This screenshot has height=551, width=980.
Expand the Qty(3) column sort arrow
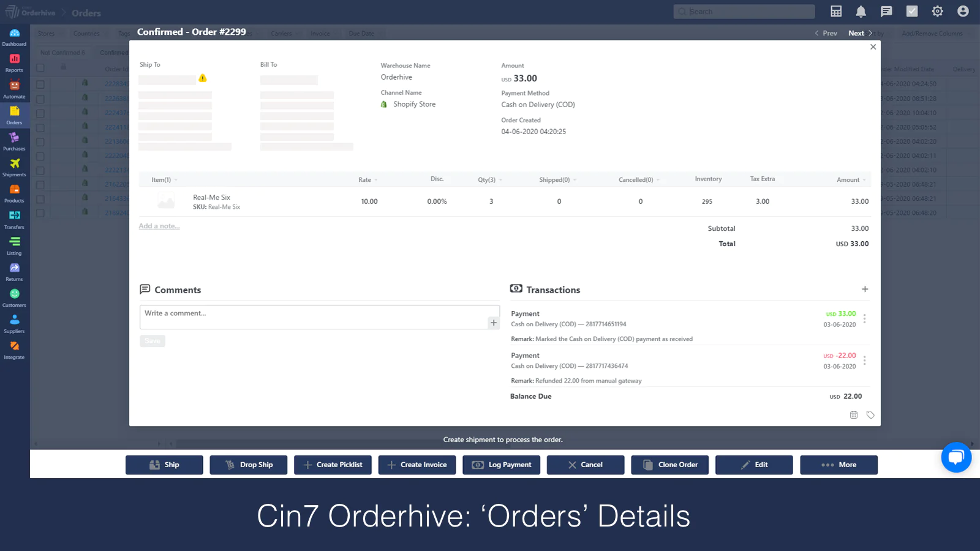point(500,180)
